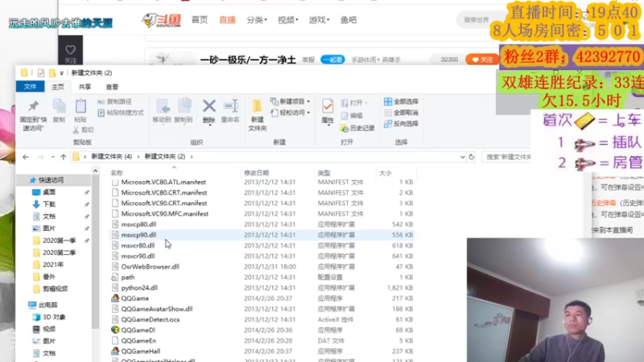
Task: Create New folder (新建文件夹) from ribbon
Action: click(x=258, y=115)
